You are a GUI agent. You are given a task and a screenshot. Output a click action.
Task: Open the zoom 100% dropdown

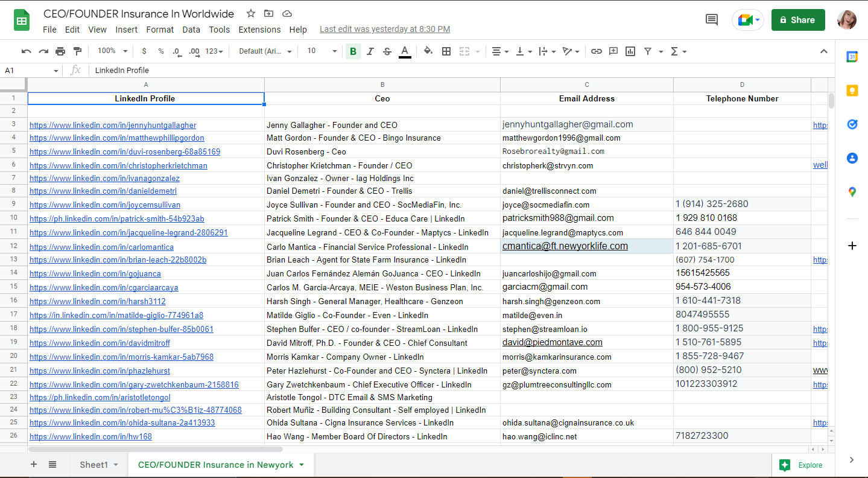click(x=113, y=51)
